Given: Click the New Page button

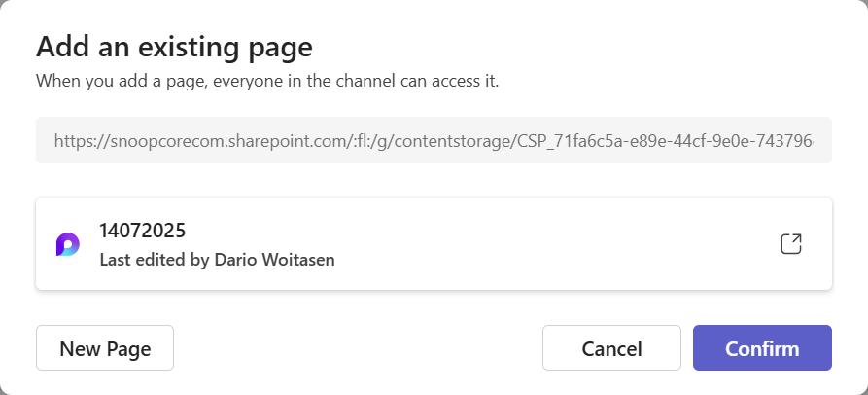Looking at the screenshot, I should click(x=105, y=348).
